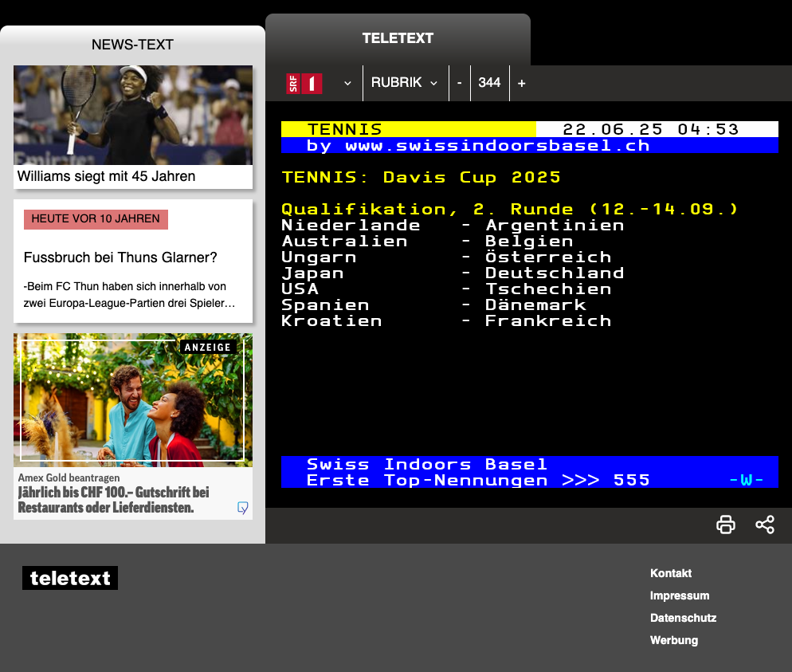Open the Williams tennis photo thumbnail
Screen dimensions: 792x672
point(133,115)
